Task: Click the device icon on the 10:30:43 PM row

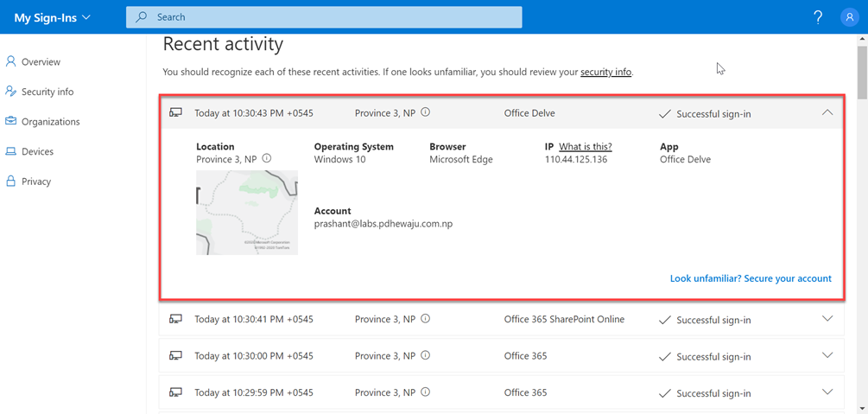Action: [x=176, y=113]
